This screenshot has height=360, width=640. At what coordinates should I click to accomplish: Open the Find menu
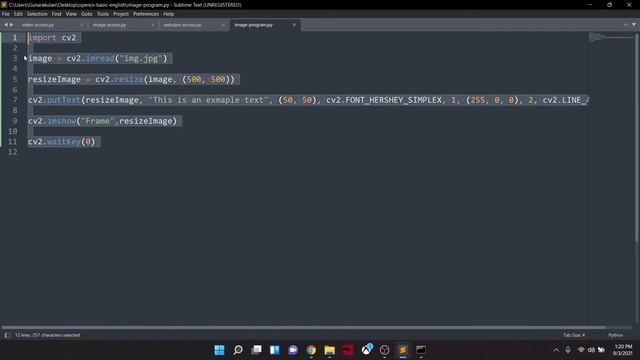(x=56, y=14)
